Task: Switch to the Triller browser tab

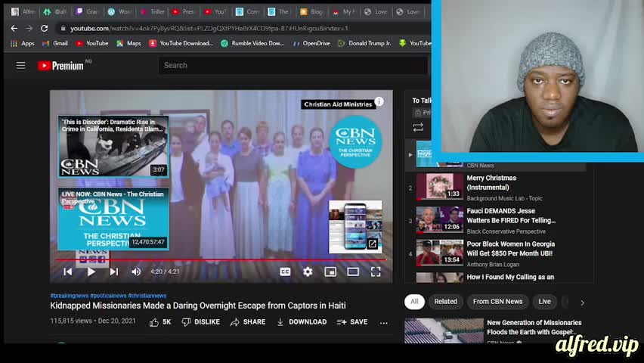Action: pos(153,11)
